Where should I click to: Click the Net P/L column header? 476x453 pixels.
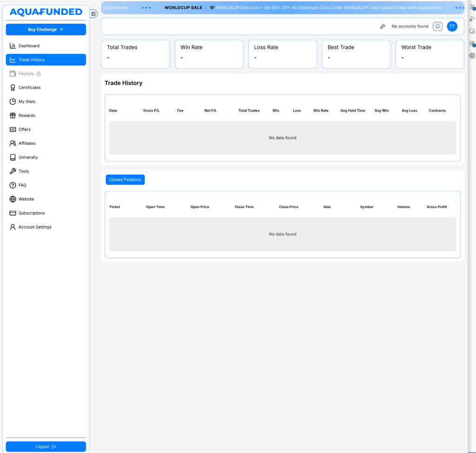click(211, 111)
